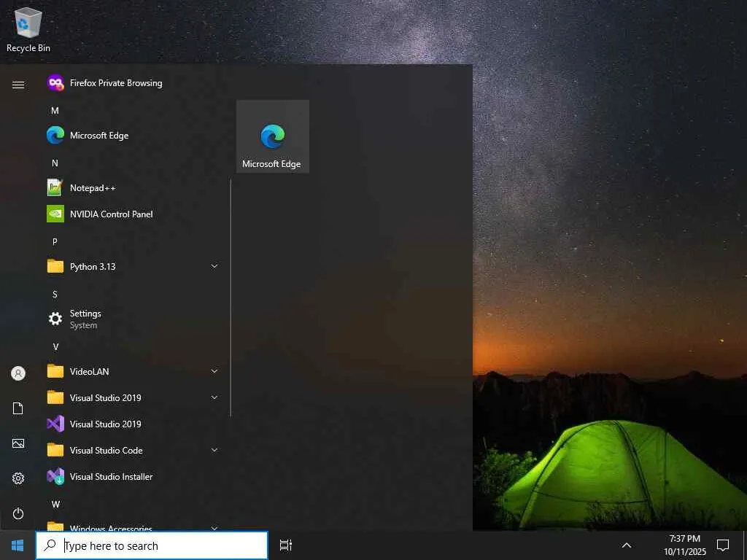Open Pictures from the Start sidebar
Screen dimensions: 747x560
pyautogui.click(x=18, y=443)
